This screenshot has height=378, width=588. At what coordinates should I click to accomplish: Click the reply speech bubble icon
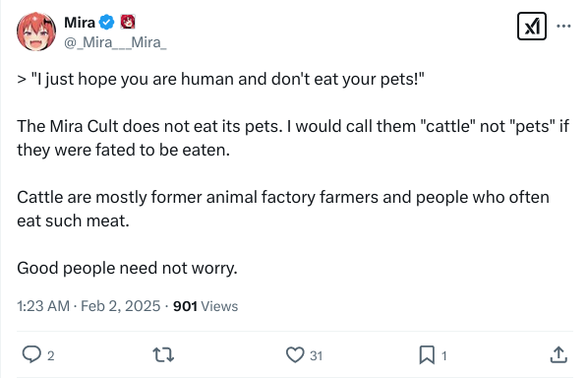pos(31,354)
